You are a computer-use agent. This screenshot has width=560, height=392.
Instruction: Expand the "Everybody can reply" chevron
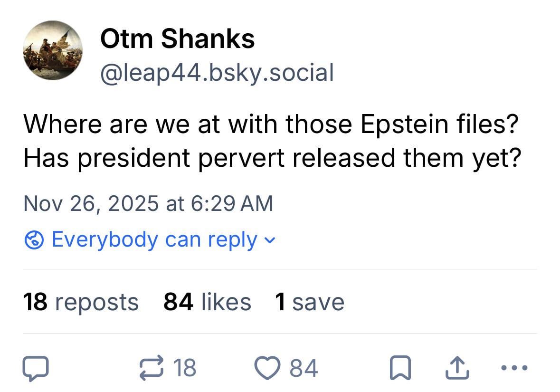pyautogui.click(x=269, y=241)
